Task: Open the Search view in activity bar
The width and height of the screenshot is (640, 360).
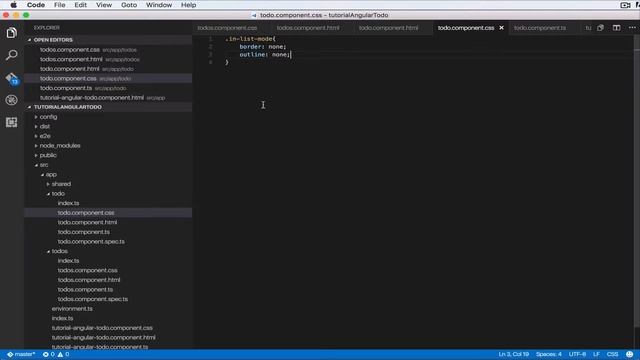Action: (x=11, y=55)
